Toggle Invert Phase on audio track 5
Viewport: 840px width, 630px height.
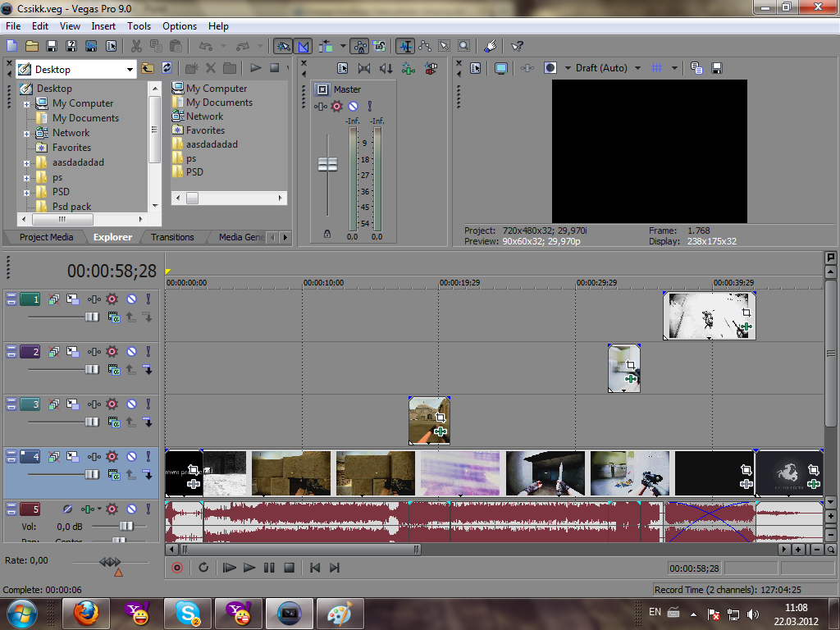[x=67, y=509]
